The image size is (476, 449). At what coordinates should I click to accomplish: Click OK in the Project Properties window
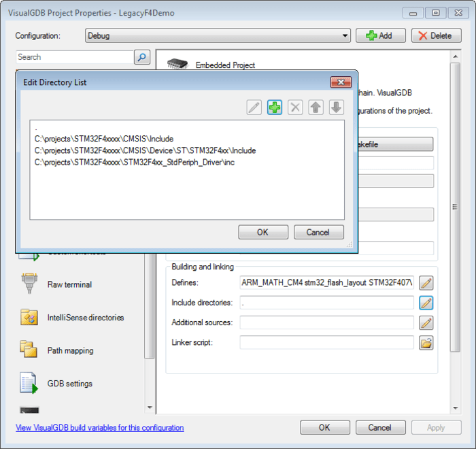tap(325, 427)
